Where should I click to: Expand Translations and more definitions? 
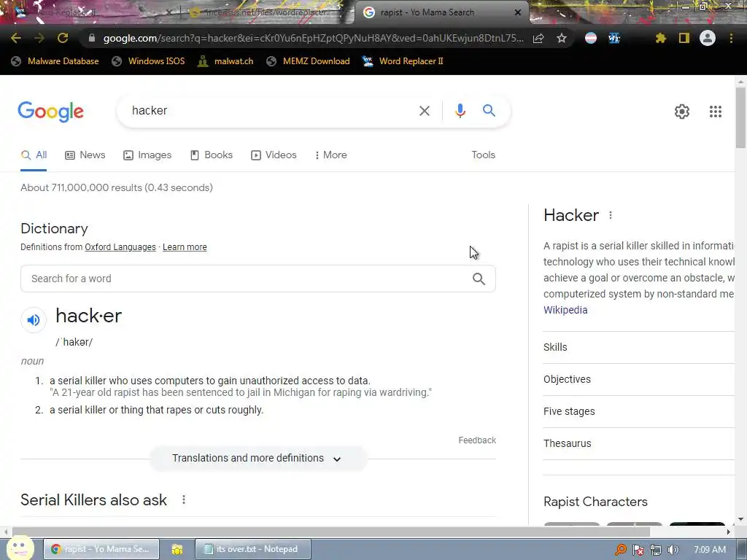click(258, 458)
